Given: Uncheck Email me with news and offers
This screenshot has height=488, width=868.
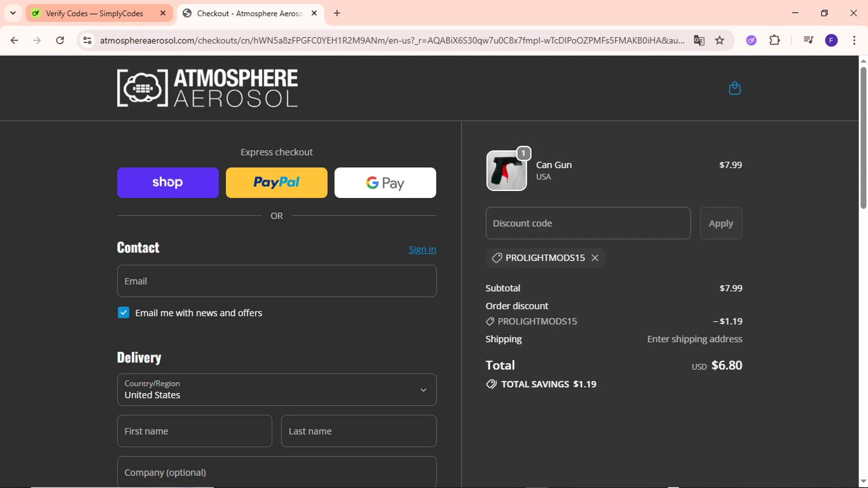Looking at the screenshot, I should (123, 313).
